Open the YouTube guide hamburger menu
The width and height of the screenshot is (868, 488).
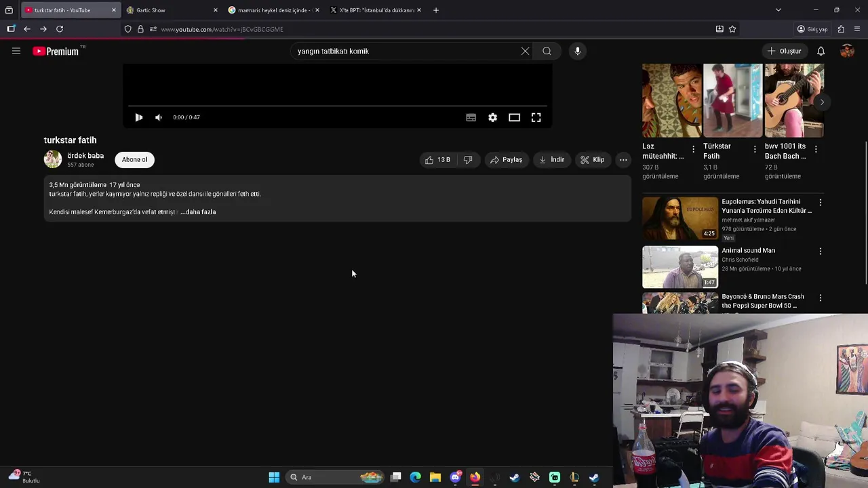click(x=16, y=51)
